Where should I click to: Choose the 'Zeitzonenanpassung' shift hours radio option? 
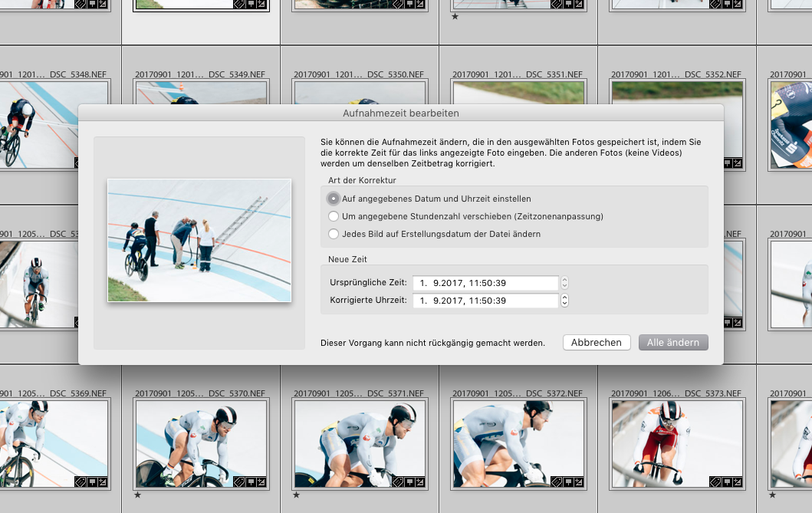click(334, 216)
